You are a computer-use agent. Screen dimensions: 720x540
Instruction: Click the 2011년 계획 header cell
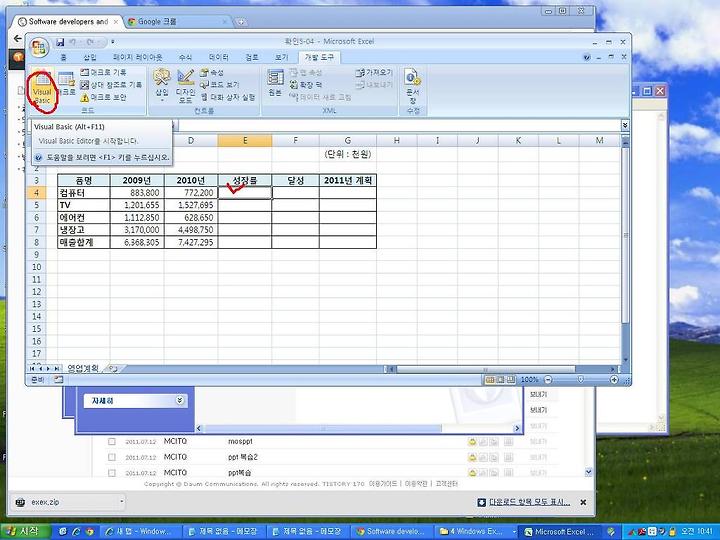coord(348,180)
